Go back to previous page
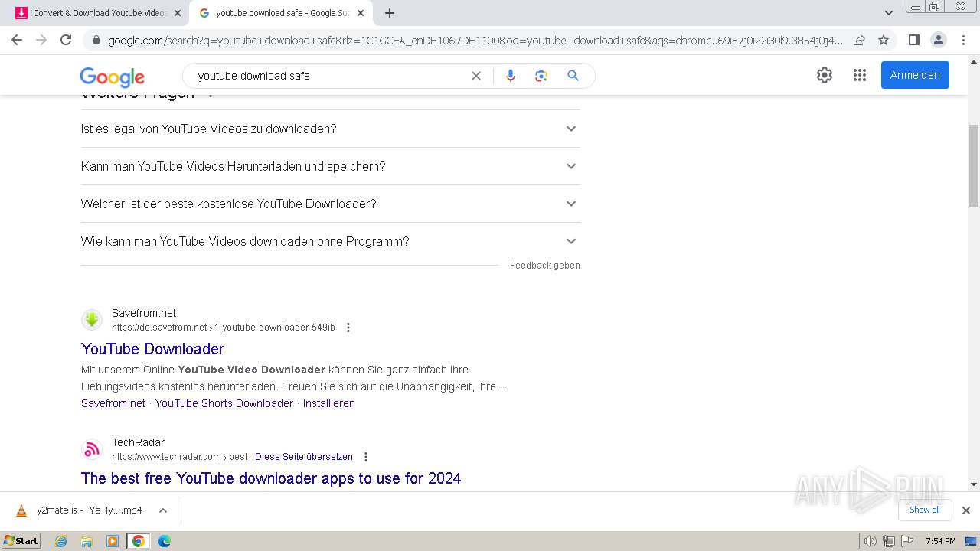 click(x=17, y=40)
